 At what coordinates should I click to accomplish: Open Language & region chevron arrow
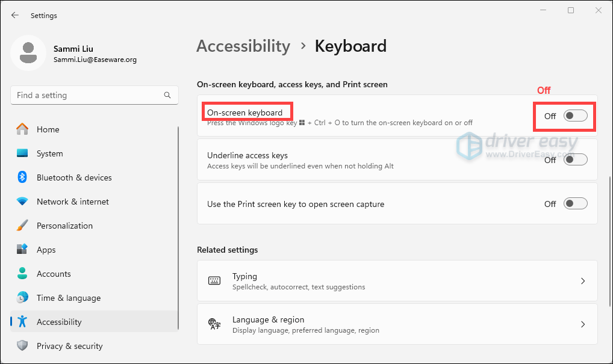(582, 324)
